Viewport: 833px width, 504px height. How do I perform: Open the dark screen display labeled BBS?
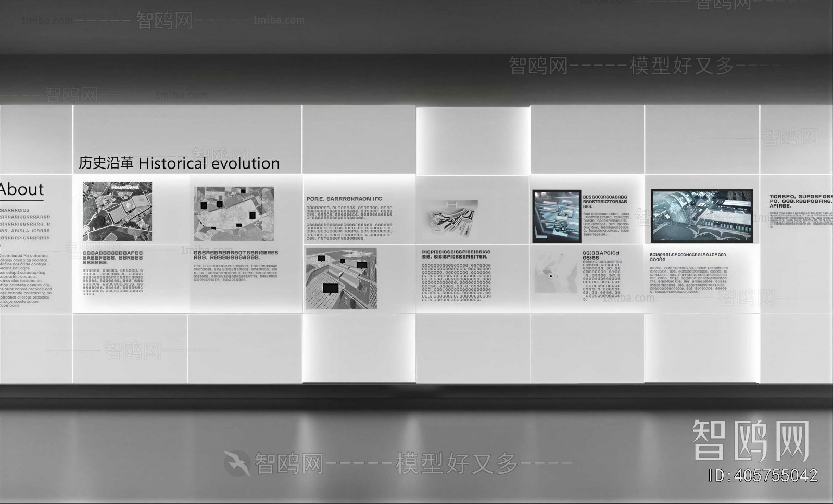click(556, 216)
